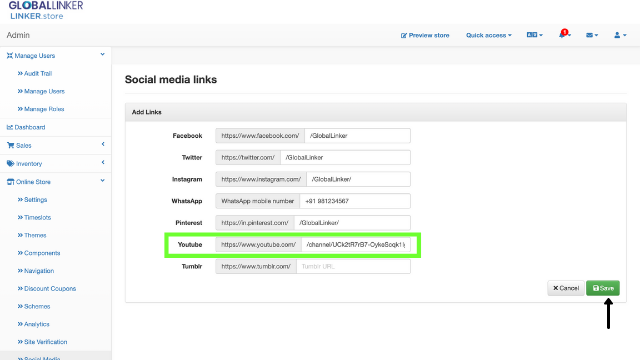Open Site Verification in sidebar
Screen dimensions: 640x360
42,342
